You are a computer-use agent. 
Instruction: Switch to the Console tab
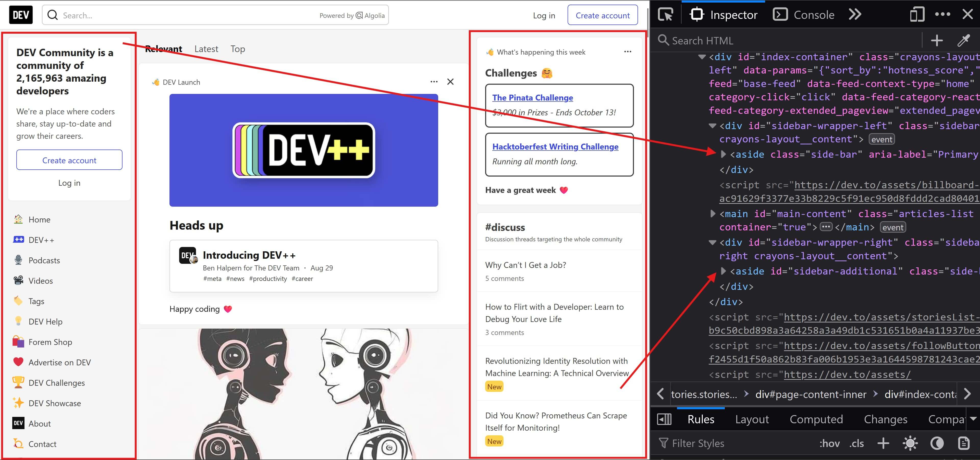tap(804, 15)
